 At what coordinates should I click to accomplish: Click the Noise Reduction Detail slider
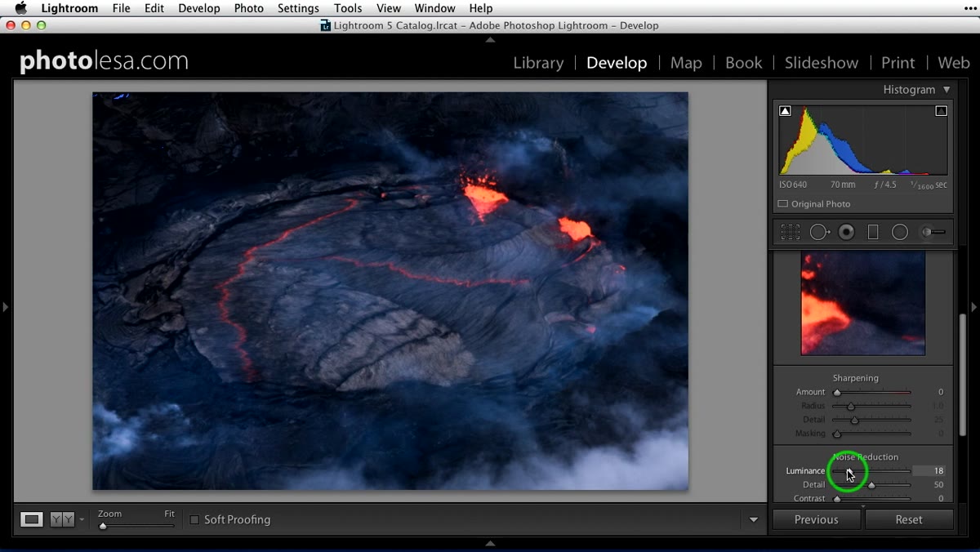(873, 485)
